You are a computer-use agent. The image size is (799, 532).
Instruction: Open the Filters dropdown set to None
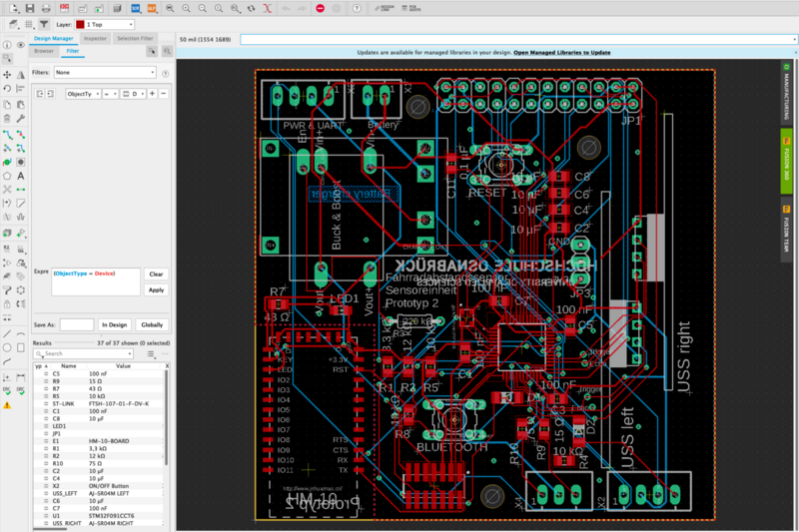105,72
